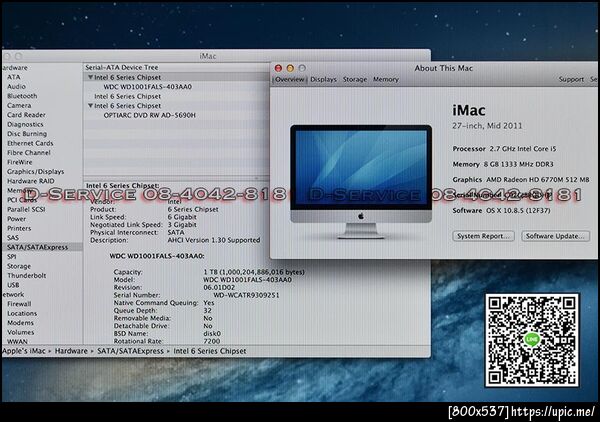Viewport: 600px width, 422px height.
Task: Open Disc Burning section
Action: click(x=27, y=134)
